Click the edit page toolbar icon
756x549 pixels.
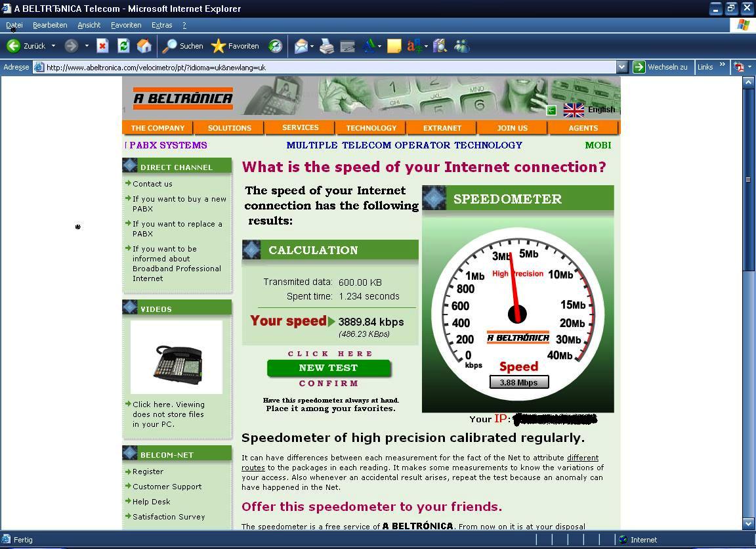click(x=347, y=46)
